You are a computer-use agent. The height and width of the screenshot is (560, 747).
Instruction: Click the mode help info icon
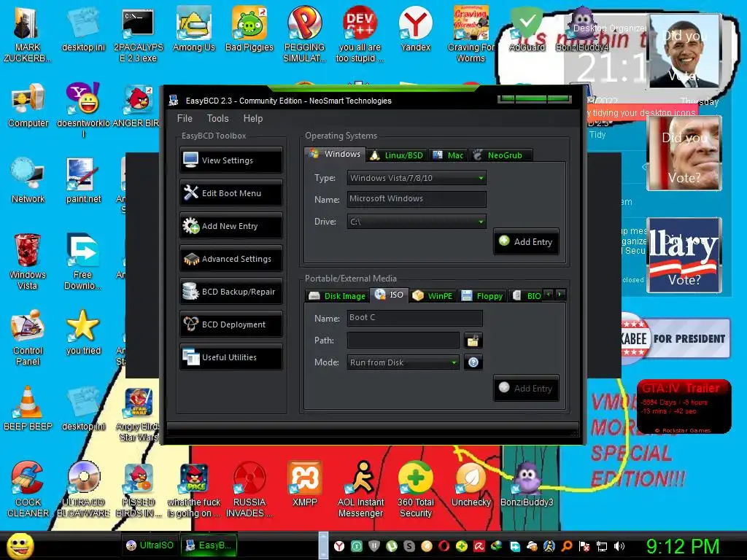point(473,362)
